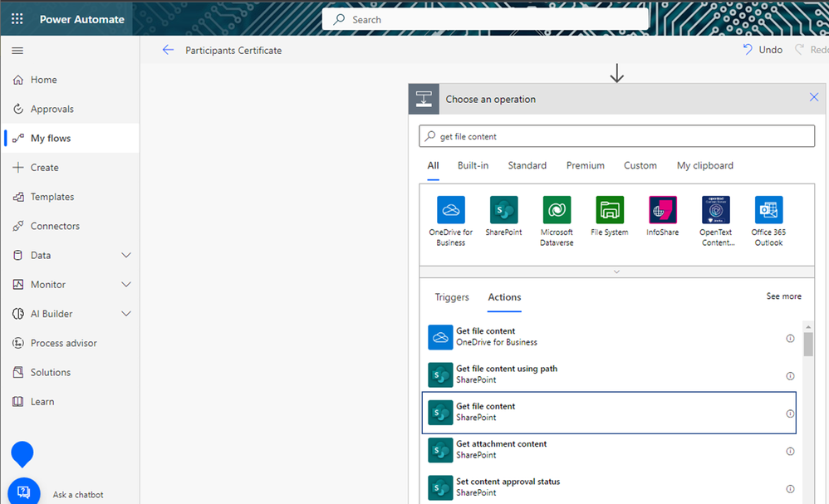Click the Approvals icon

tap(18, 109)
